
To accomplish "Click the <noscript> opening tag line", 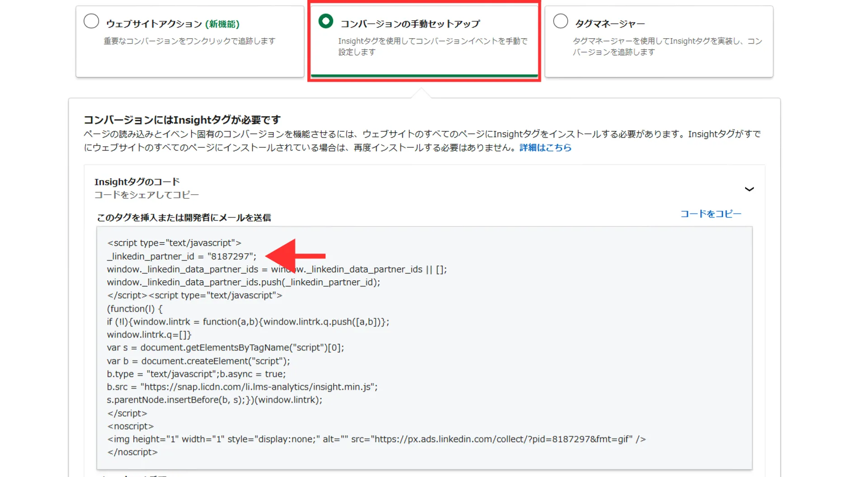I will pos(131,426).
